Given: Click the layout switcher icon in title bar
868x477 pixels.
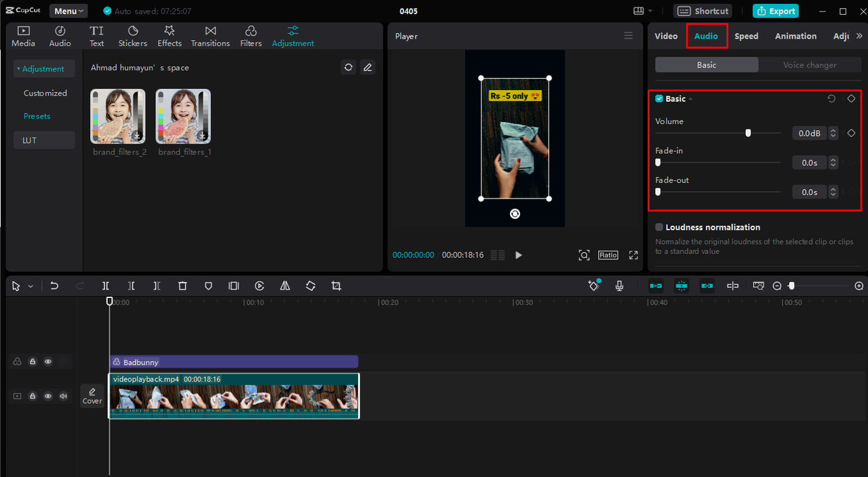Looking at the screenshot, I should pyautogui.click(x=638, y=11).
